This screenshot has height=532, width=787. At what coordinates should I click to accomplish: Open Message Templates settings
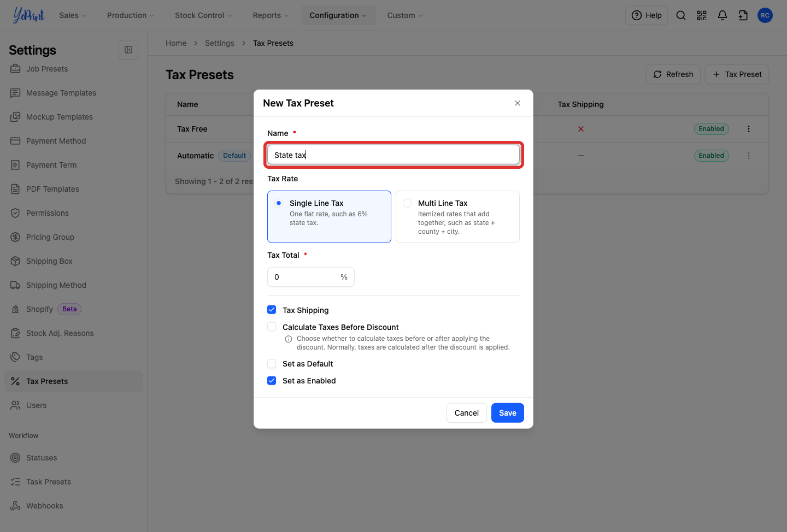(73, 93)
